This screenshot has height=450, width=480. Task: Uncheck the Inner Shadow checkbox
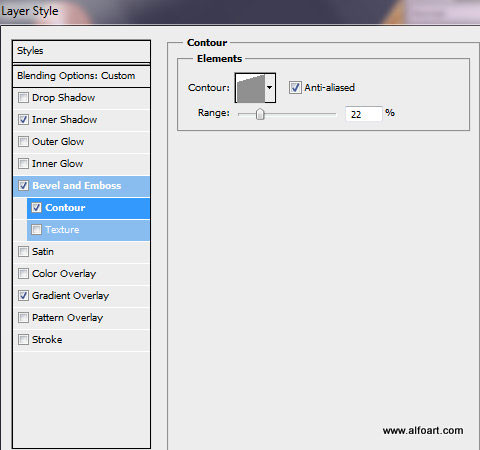tap(23, 120)
